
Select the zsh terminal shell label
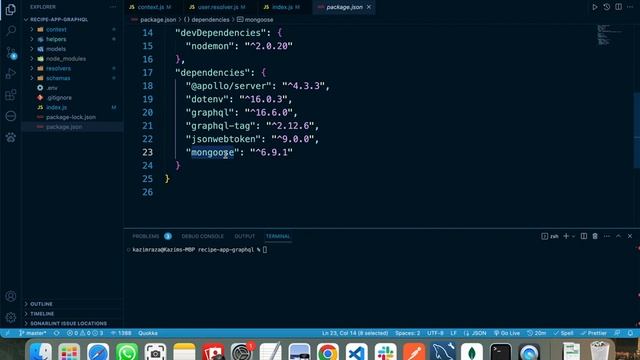pos(550,236)
